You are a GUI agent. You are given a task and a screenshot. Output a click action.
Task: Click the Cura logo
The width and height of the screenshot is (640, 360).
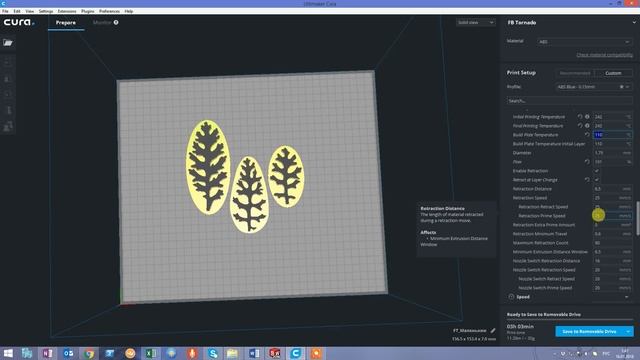point(19,22)
